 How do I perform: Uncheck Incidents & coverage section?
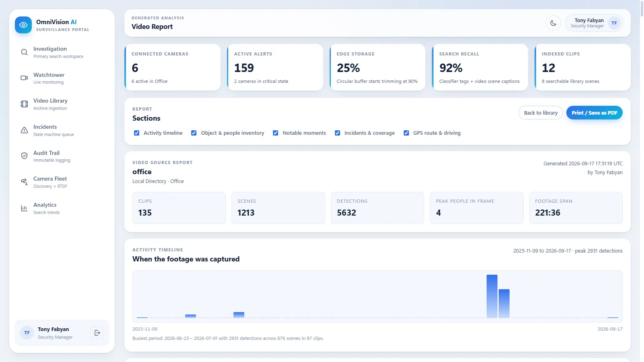pos(338,133)
